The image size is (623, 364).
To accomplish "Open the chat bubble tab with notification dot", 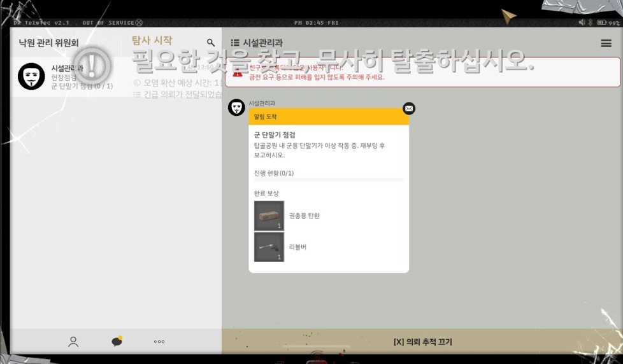I will 117,341.
